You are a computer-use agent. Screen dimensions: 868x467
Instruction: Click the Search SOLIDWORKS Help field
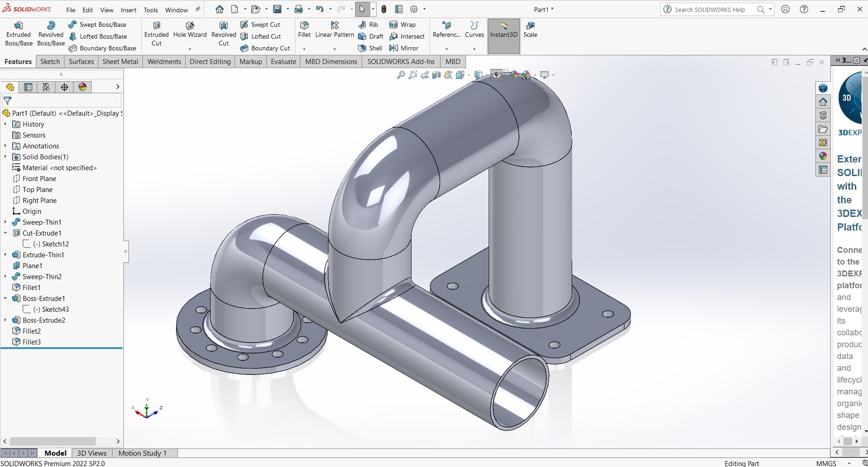point(710,10)
